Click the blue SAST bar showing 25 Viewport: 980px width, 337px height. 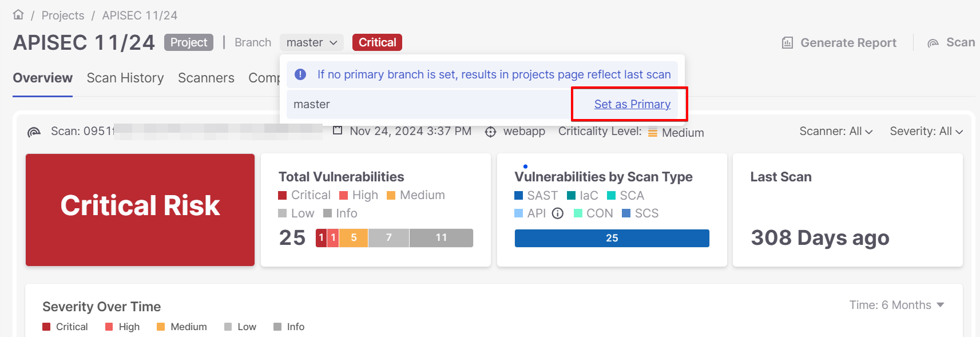pyautogui.click(x=612, y=238)
